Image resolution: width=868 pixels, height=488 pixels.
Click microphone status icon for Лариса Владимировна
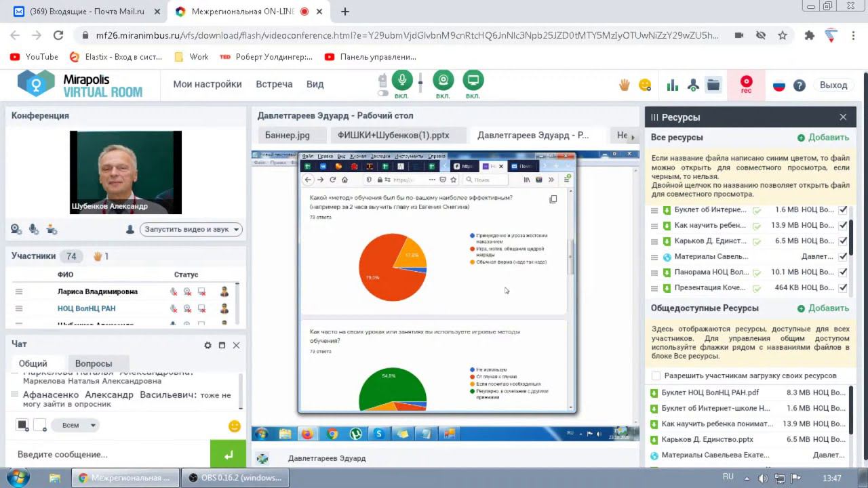point(174,292)
